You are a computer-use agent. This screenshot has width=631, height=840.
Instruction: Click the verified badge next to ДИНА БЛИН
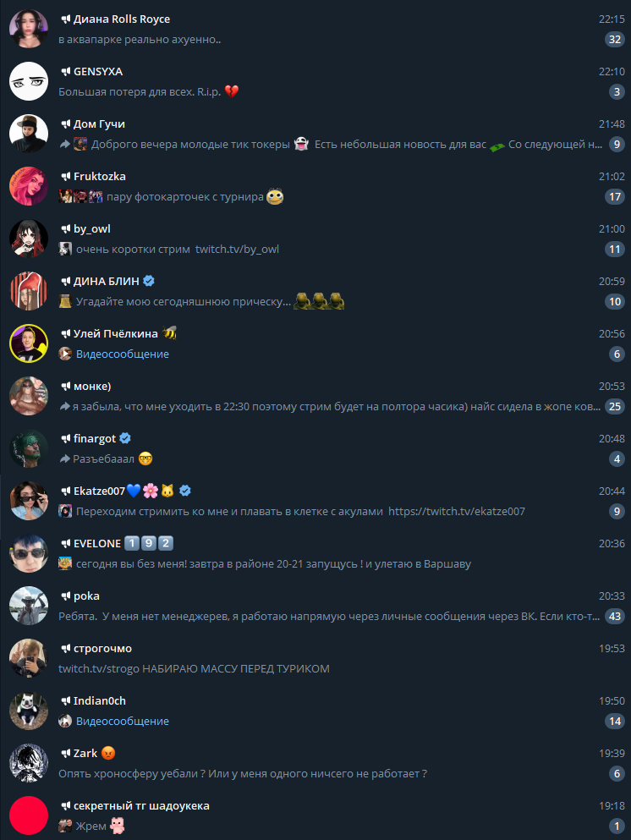click(x=150, y=281)
